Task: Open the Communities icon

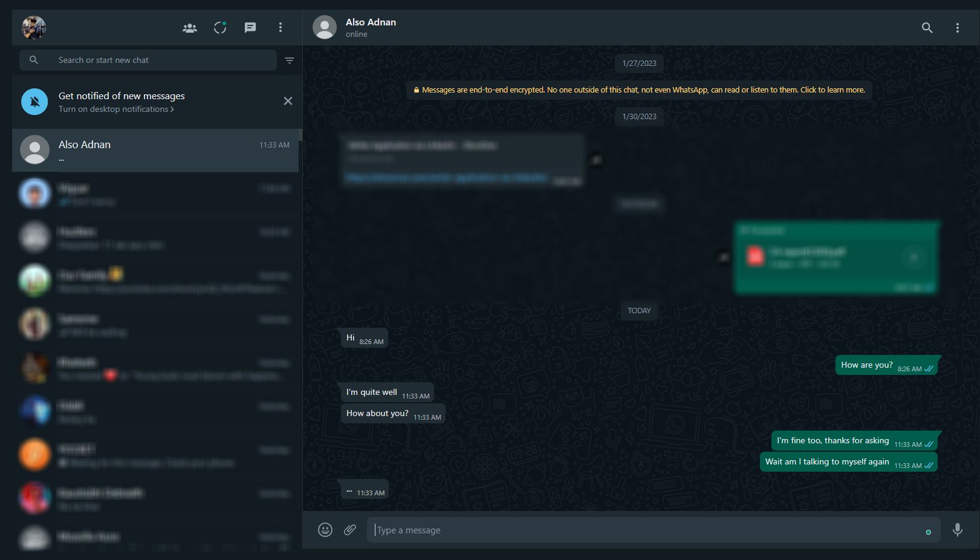Action: [189, 27]
